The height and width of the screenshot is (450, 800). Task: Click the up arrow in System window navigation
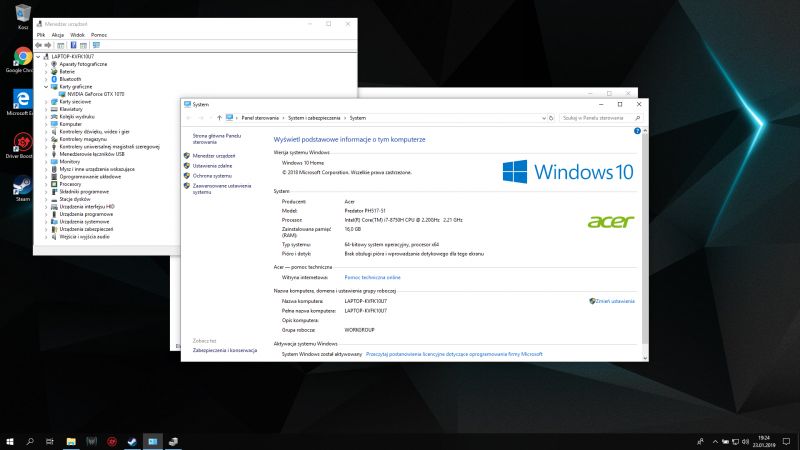click(219, 118)
